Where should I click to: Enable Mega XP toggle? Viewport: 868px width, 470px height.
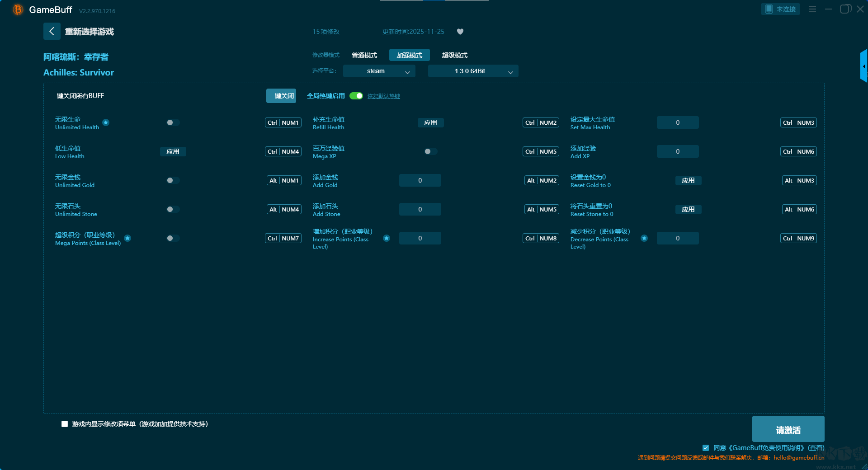coord(430,151)
